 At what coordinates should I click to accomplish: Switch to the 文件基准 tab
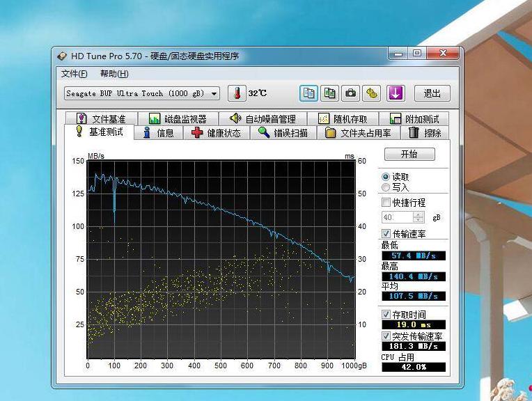[x=102, y=119]
